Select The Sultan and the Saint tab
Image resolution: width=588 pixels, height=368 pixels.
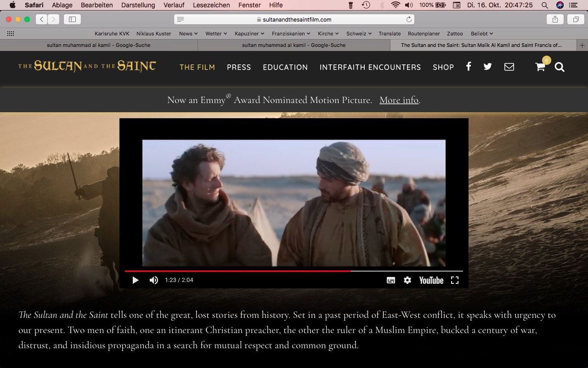[484, 45]
